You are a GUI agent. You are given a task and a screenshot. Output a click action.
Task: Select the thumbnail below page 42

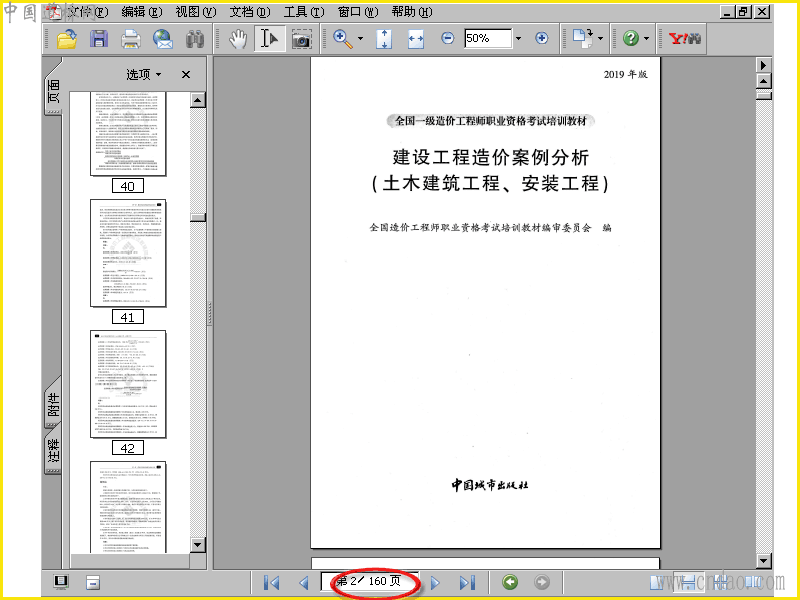click(128, 507)
